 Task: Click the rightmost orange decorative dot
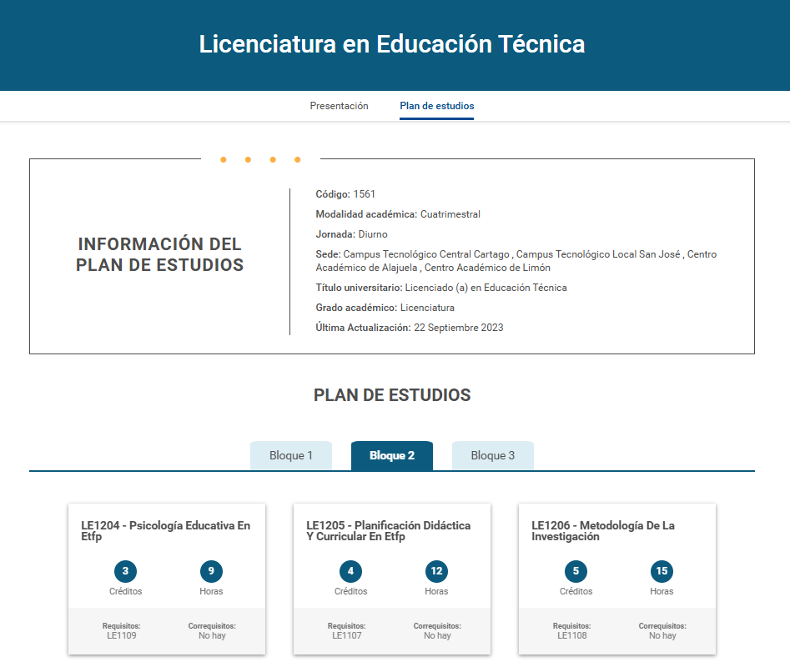297,159
